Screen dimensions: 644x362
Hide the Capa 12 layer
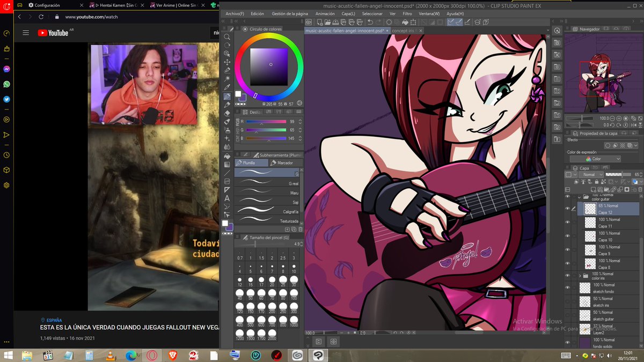coord(567,209)
